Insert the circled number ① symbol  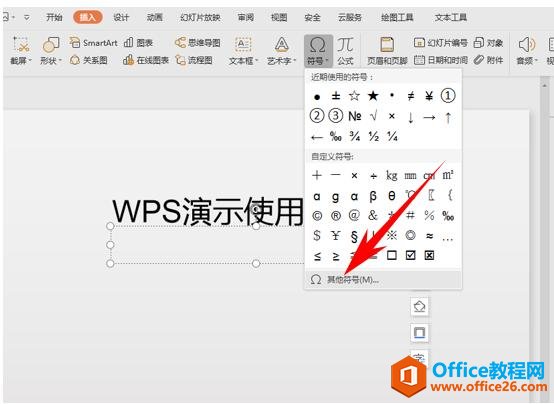point(448,96)
